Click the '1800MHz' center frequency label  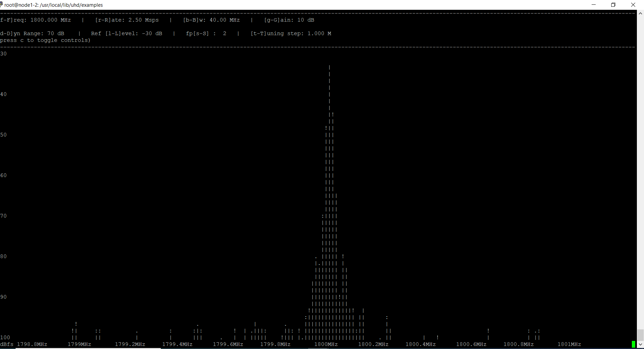pos(326,344)
